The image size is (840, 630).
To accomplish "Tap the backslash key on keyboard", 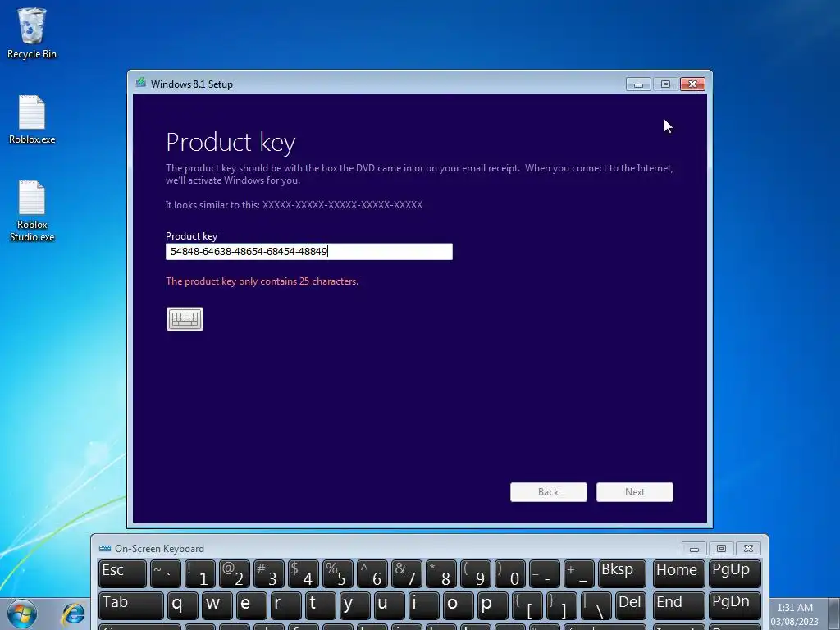I will tap(596, 605).
